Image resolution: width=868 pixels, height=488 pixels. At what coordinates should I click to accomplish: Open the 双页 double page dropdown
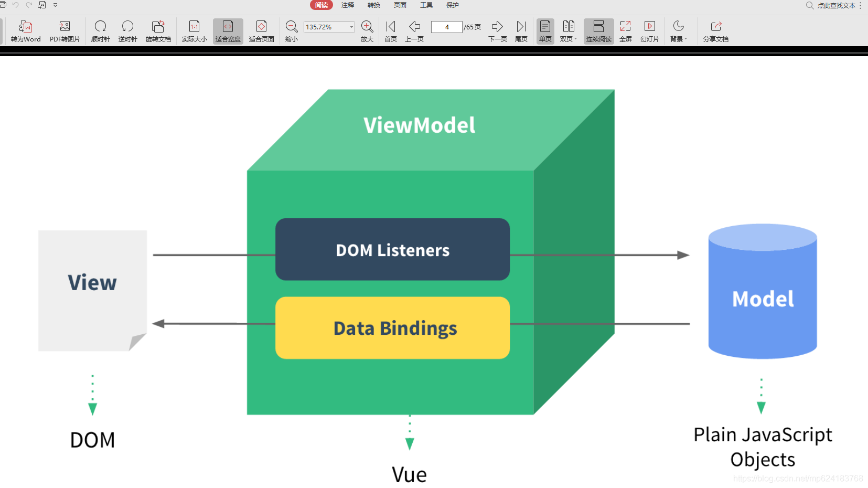pos(569,31)
